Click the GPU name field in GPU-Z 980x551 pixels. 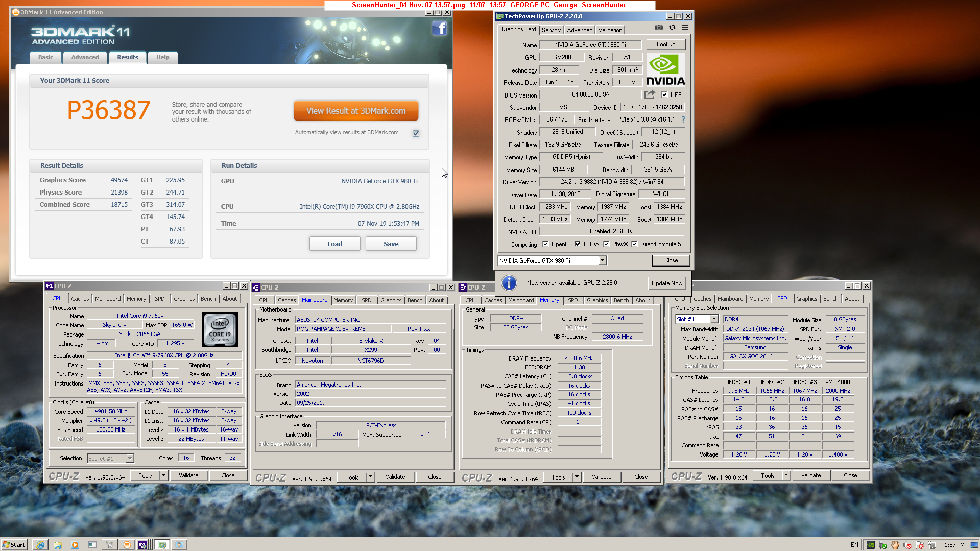[590, 45]
